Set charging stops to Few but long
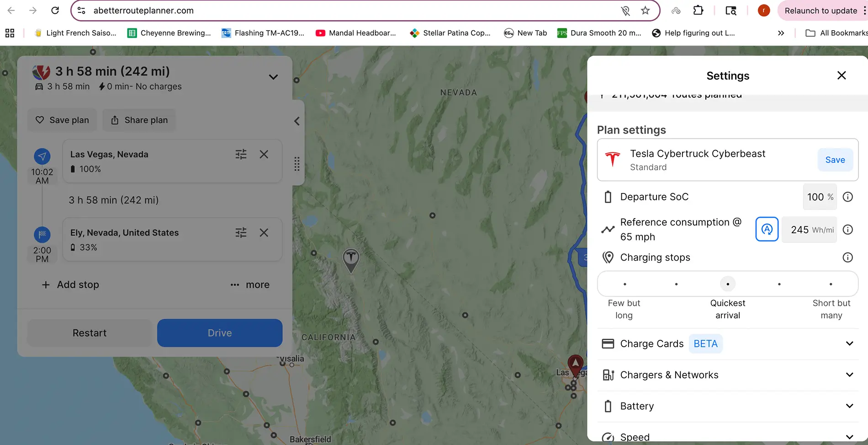The image size is (868, 445). pos(625,284)
